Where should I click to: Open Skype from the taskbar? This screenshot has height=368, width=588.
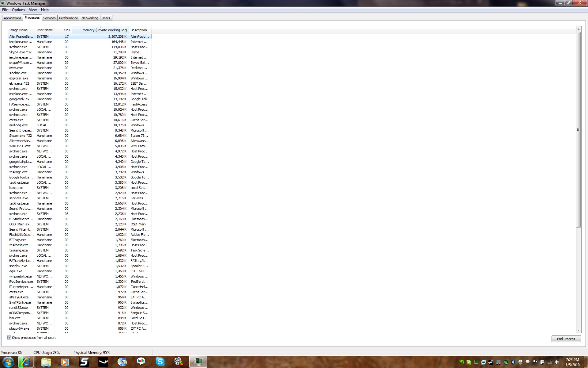[160, 362]
